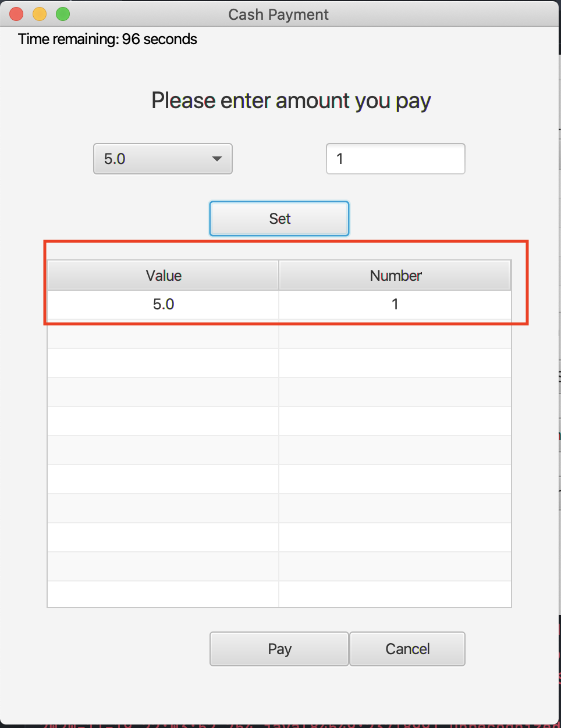This screenshot has height=728, width=561.
Task: Sort table by the Value column header
Action: click(163, 276)
